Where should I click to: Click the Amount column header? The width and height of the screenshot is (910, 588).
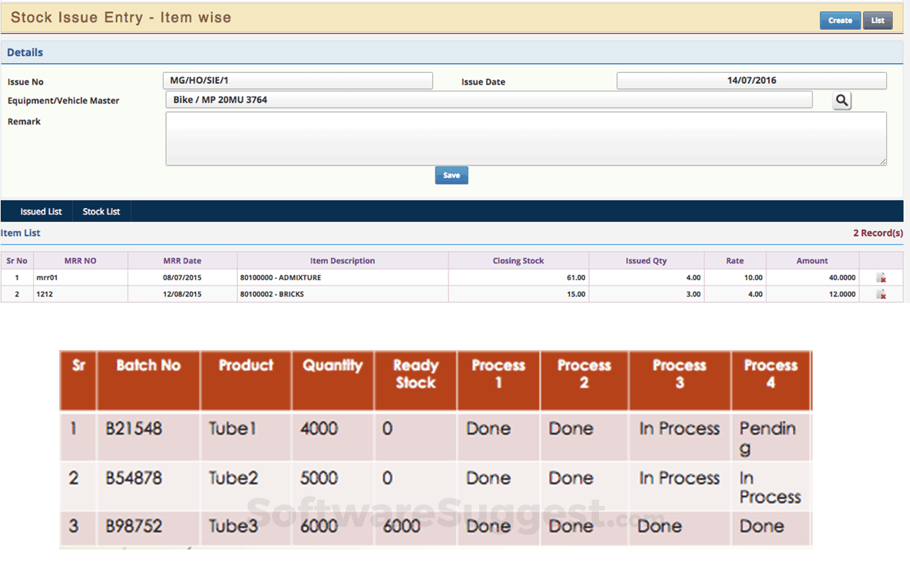tap(812, 261)
